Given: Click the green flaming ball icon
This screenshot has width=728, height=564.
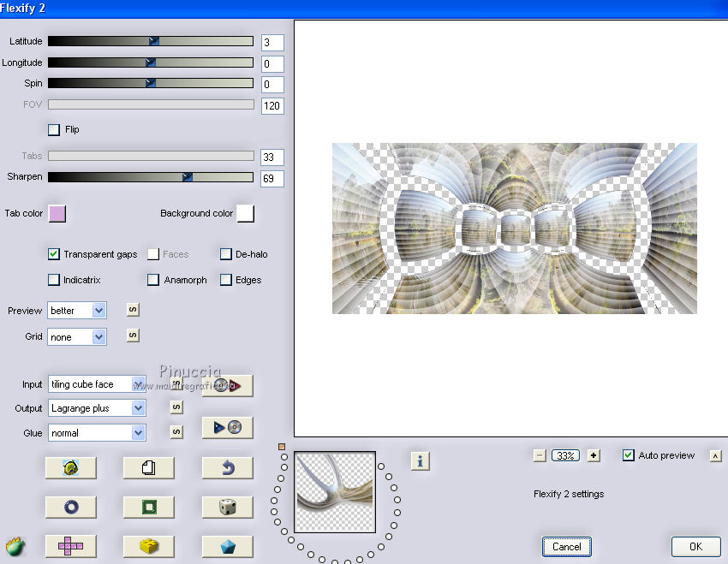Looking at the screenshot, I should [15, 546].
